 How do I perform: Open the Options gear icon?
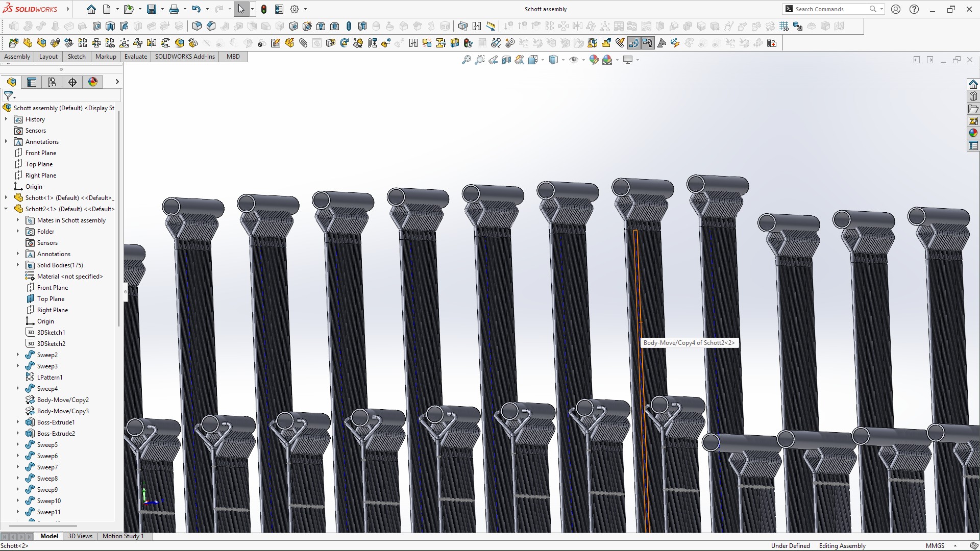tap(295, 9)
